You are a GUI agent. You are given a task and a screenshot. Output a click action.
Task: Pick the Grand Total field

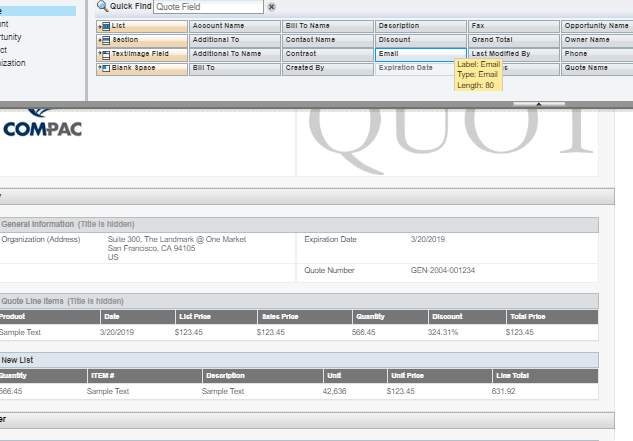[x=514, y=40]
